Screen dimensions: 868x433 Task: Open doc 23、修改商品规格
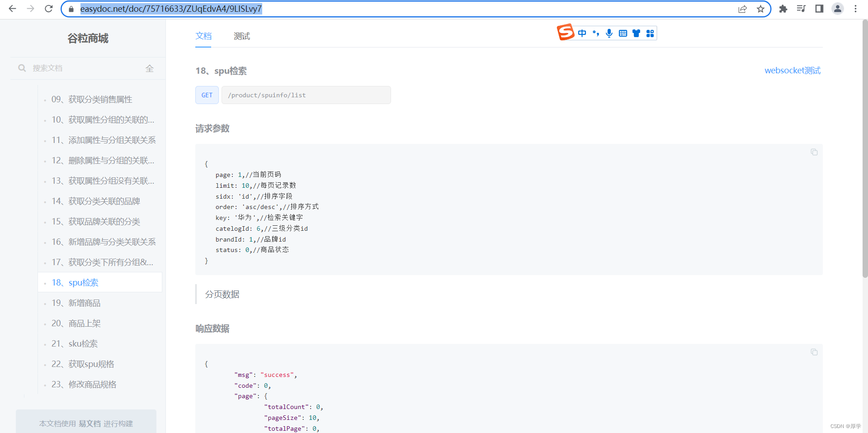(84, 384)
